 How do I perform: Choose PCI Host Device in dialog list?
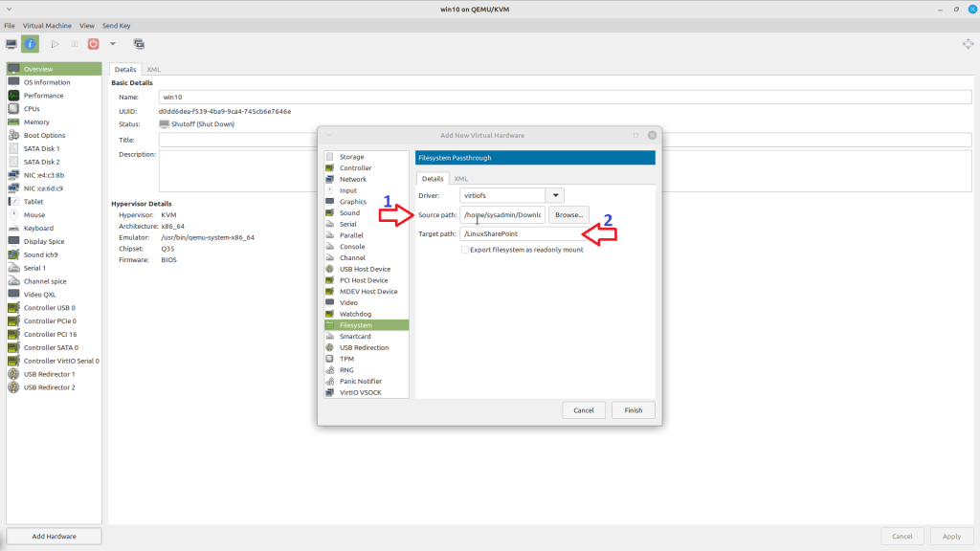tap(367, 280)
